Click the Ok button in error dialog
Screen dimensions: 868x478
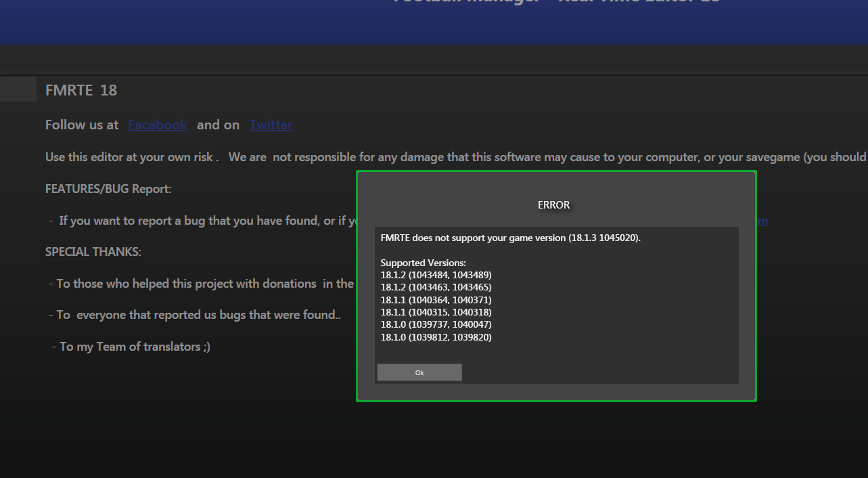419,372
